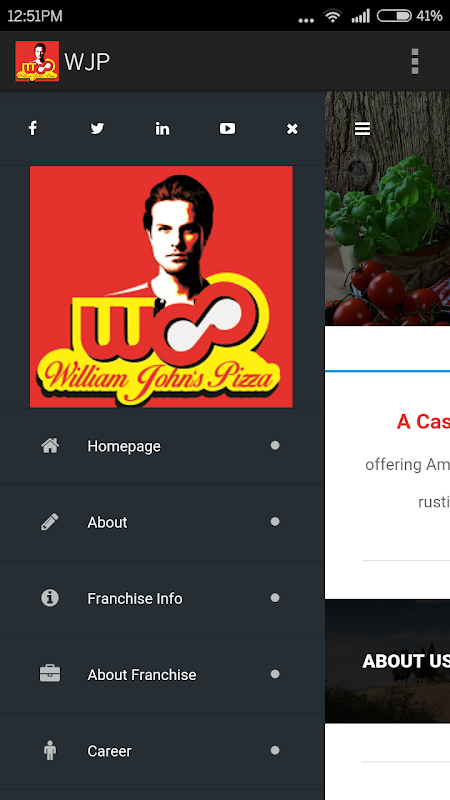The width and height of the screenshot is (450, 800).
Task: Open the YouTube channel icon
Action: (x=228, y=129)
